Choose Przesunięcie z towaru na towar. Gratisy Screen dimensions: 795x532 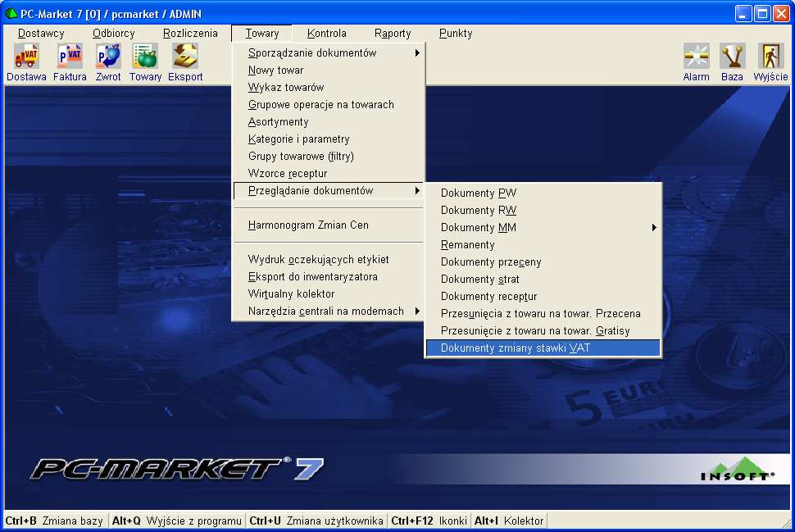[x=543, y=331]
